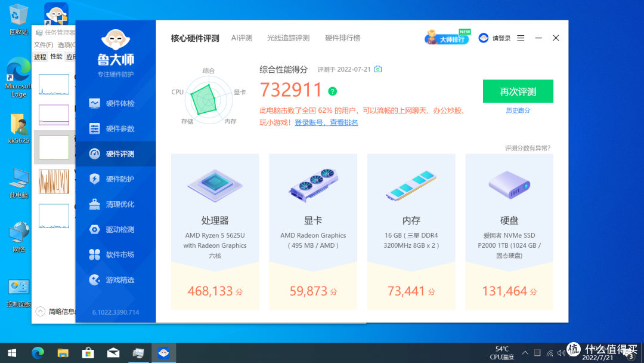Screen dimensions: 644x363
Task: Open 控制面板 desktop icon
Action: click(18, 293)
